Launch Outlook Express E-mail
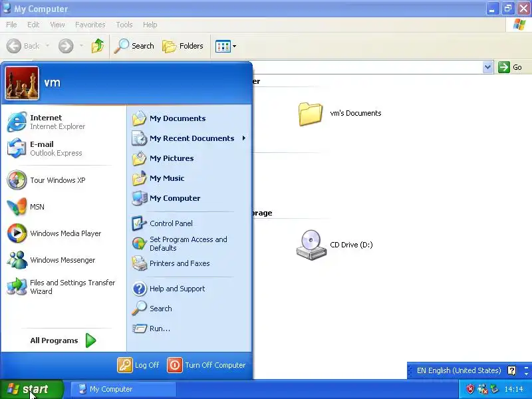Viewport: 532px width, 399px height. 63,148
